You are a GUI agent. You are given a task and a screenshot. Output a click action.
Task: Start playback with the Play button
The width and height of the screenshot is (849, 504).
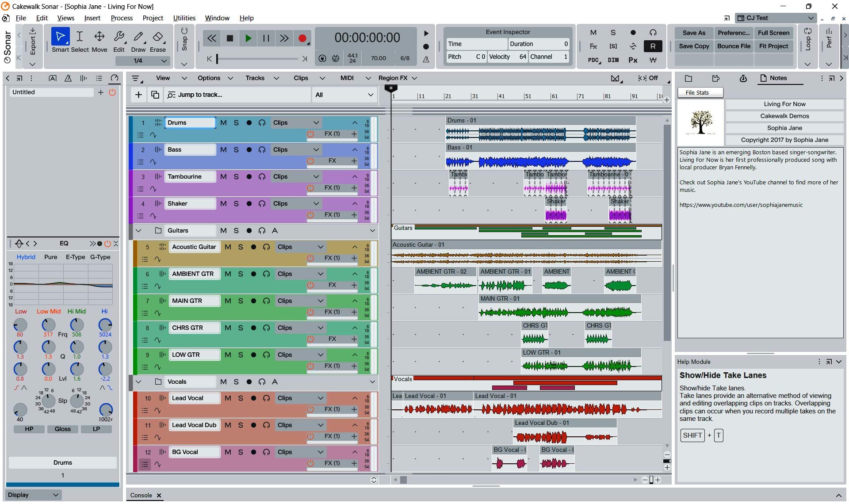click(248, 38)
